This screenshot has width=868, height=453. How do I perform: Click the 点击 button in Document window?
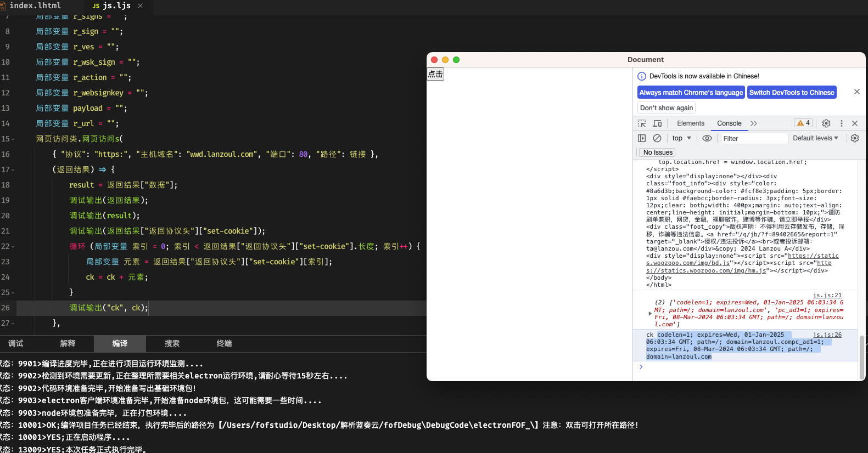[x=435, y=74]
